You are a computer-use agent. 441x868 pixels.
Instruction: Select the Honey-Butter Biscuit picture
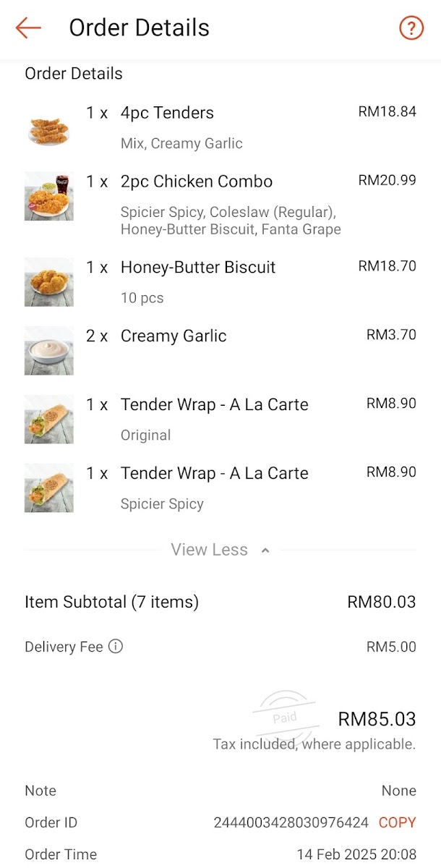click(48, 281)
